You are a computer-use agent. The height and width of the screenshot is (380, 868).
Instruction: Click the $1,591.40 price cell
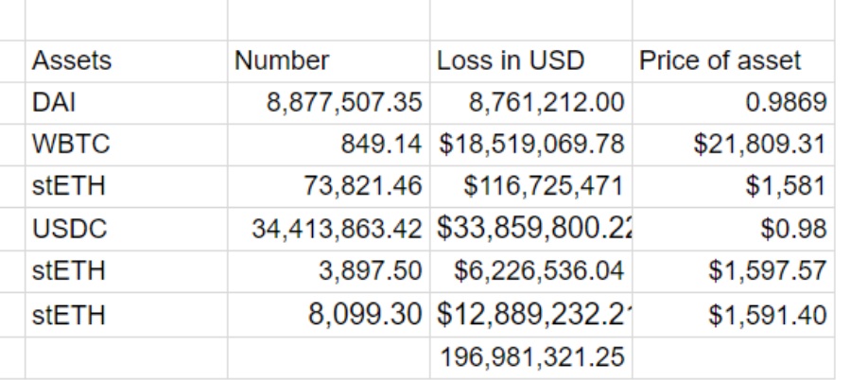coord(734,315)
